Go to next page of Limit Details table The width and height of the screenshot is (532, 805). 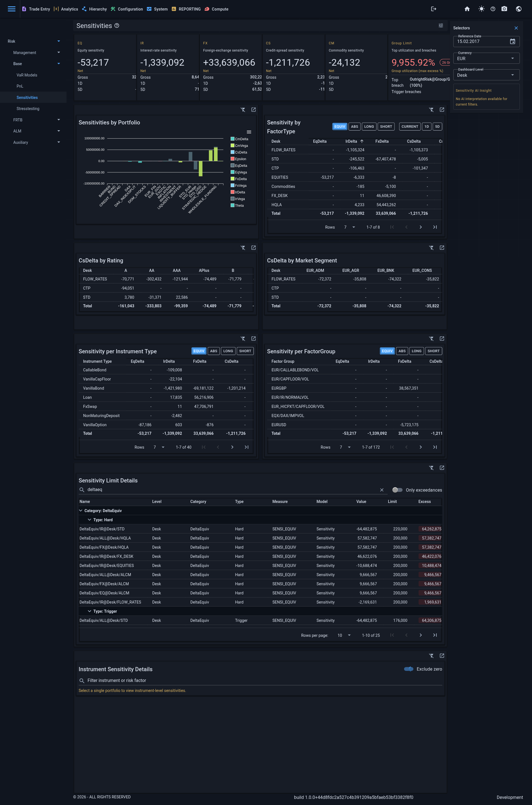(x=420, y=635)
